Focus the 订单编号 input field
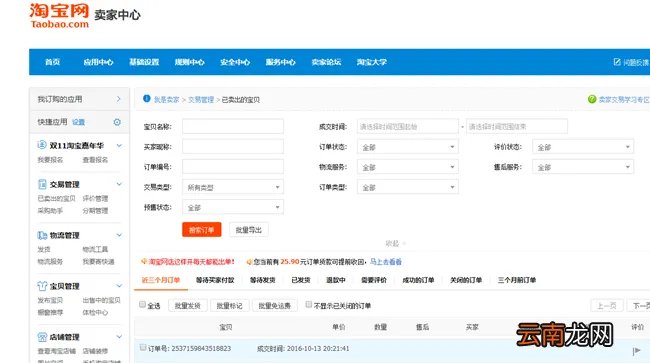Screen dimensions: 650x363 [x=233, y=167]
